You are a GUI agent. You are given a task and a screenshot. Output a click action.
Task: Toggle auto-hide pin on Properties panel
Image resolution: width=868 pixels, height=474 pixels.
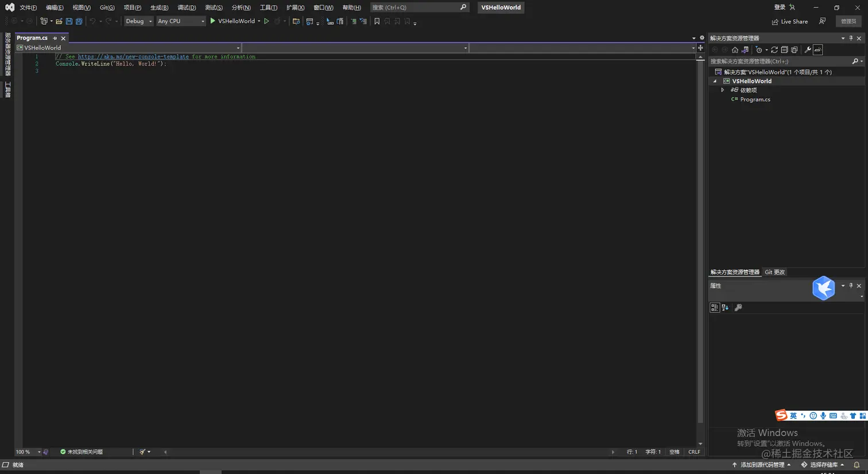tap(851, 286)
